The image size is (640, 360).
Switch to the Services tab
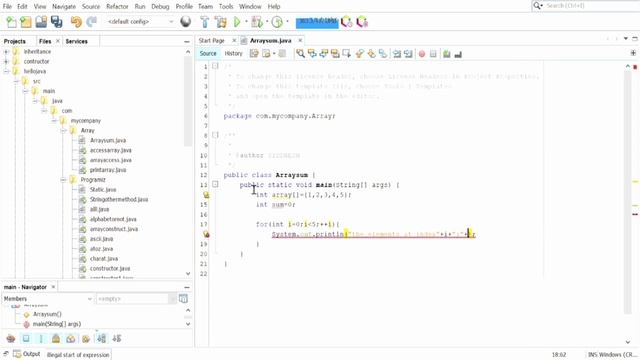[76, 41]
